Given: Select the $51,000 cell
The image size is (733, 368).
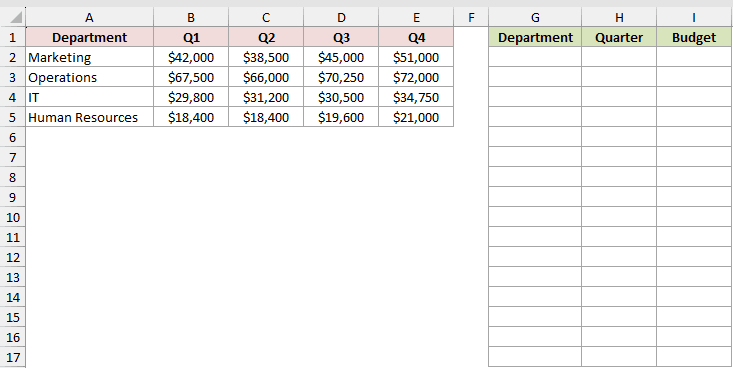Looking at the screenshot, I should [416, 57].
